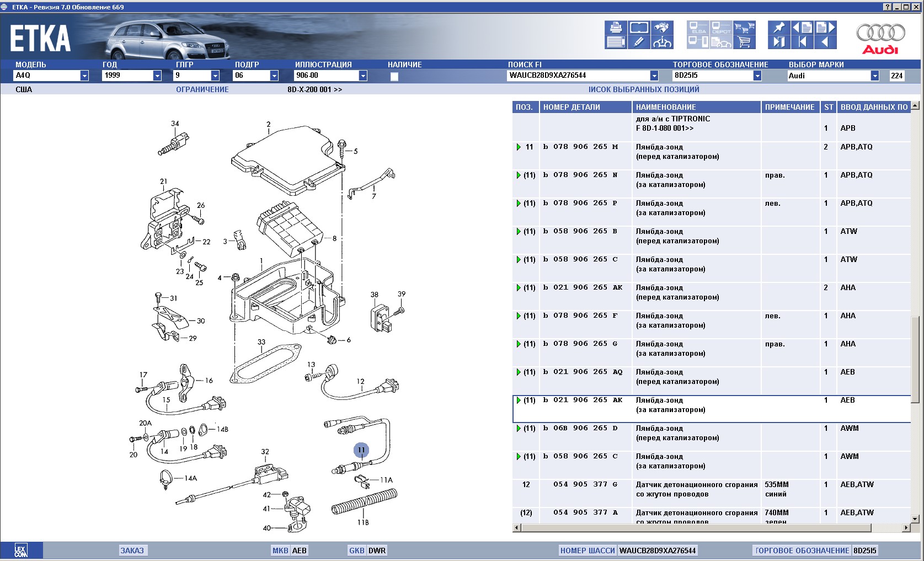
Task: Open the DEPOT link icon
Action: coord(721,28)
